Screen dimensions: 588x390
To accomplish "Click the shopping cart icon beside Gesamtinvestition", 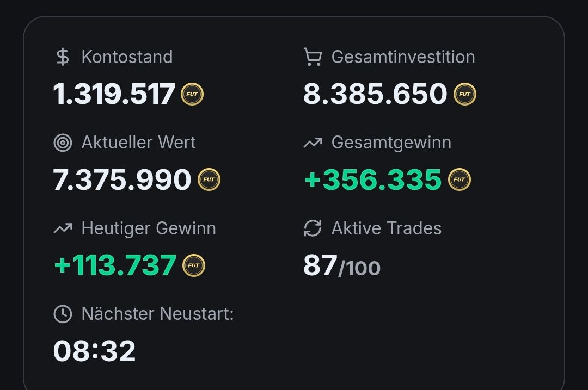I will [x=313, y=57].
